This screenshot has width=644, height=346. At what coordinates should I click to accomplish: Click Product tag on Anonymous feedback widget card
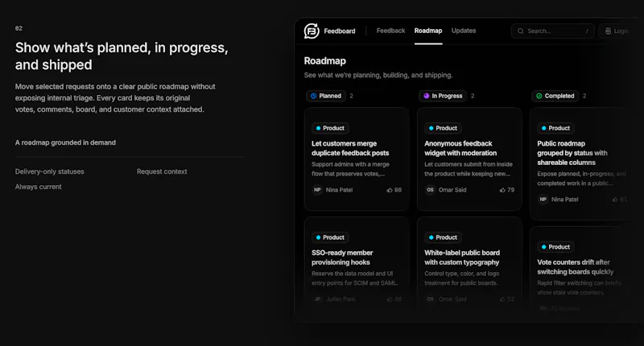[444, 128]
